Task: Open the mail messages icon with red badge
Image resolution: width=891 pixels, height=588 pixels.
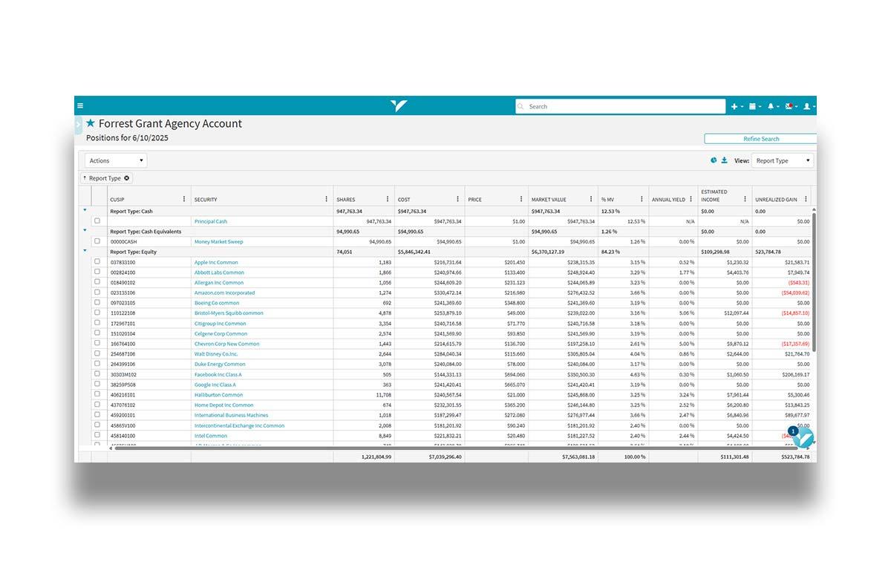Action: [x=791, y=106]
